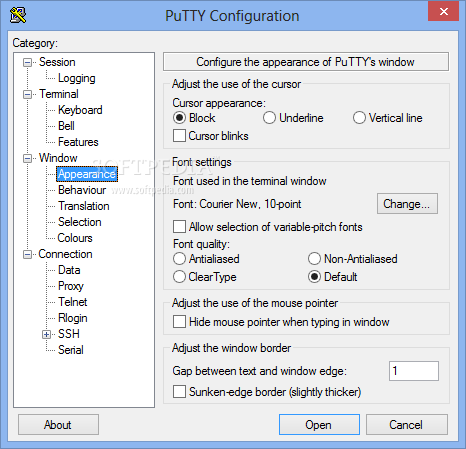Enable Hide mouse pointer when typing
Image resolution: width=466 pixels, height=449 pixels.
pos(179,322)
